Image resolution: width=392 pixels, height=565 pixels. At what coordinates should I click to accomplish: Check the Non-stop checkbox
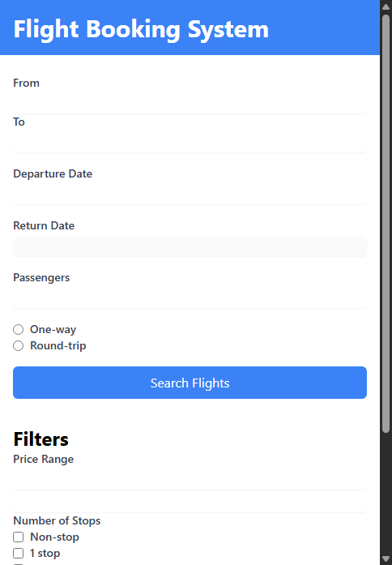(19, 537)
